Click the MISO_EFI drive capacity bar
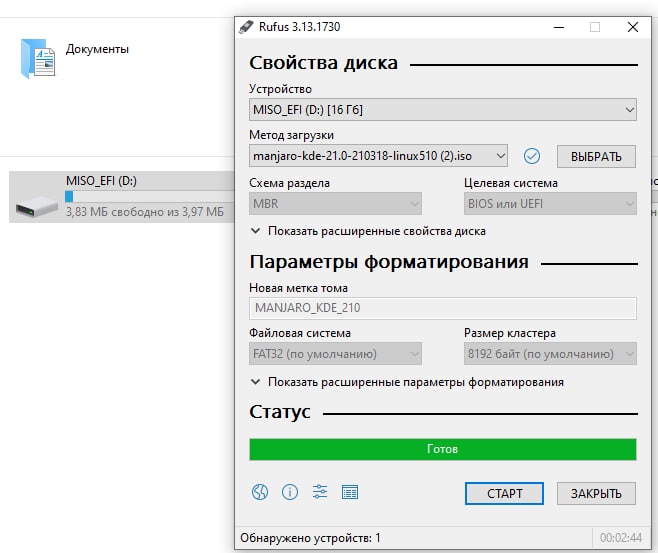The height and width of the screenshot is (553, 658). [x=149, y=196]
